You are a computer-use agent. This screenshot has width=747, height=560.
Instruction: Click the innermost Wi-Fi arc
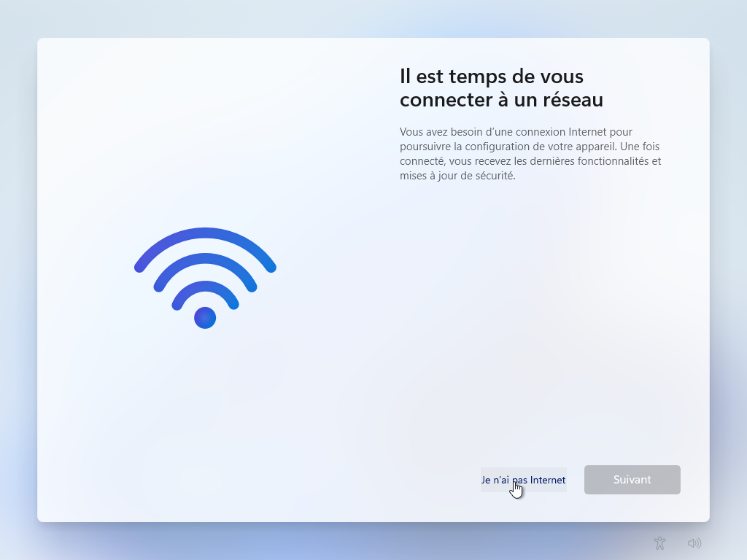pyautogui.click(x=205, y=287)
